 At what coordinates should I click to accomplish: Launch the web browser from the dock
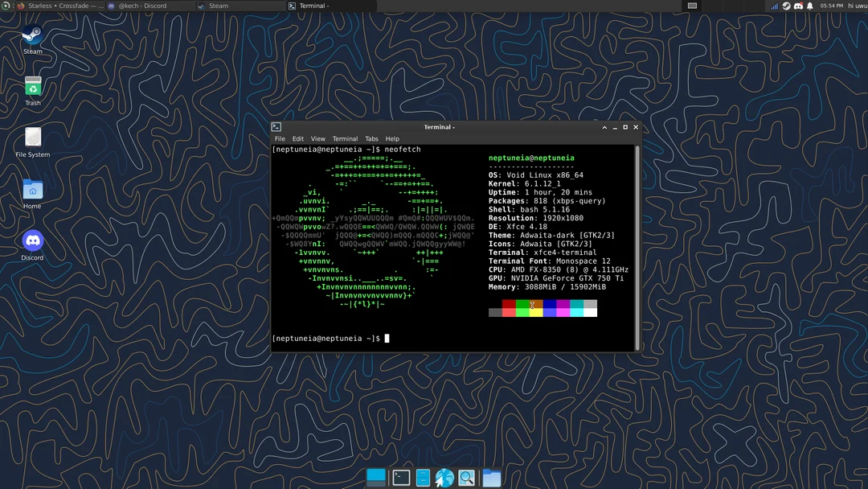(x=444, y=477)
